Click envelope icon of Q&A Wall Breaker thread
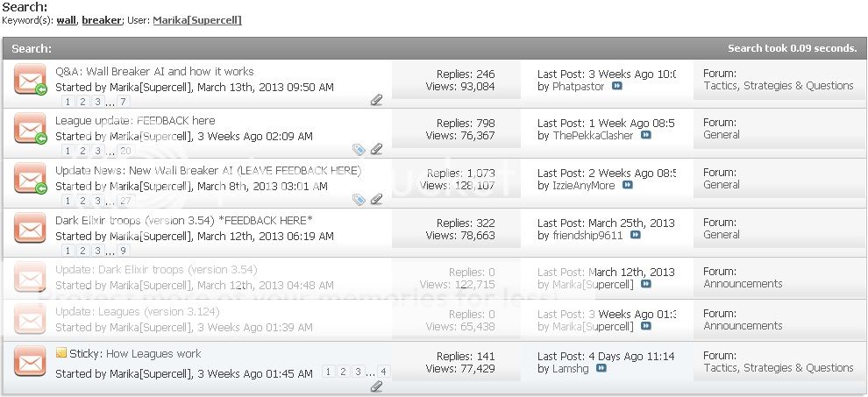 [29, 81]
